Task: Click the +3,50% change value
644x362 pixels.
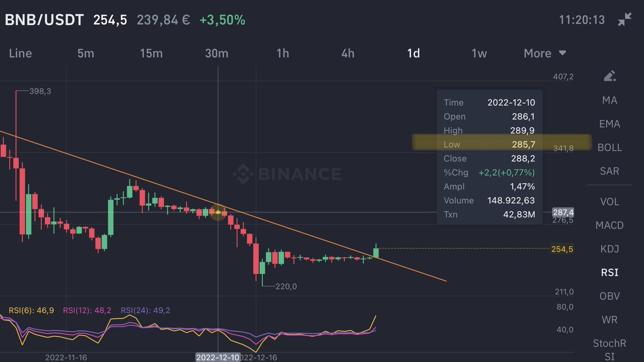Action: [222, 20]
